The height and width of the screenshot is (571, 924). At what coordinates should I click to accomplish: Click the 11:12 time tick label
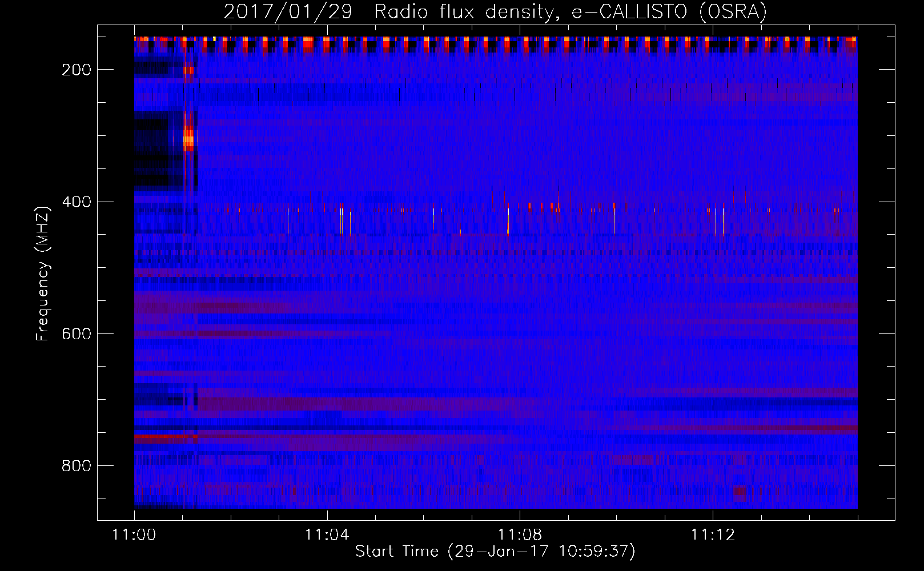click(x=713, y=535)
